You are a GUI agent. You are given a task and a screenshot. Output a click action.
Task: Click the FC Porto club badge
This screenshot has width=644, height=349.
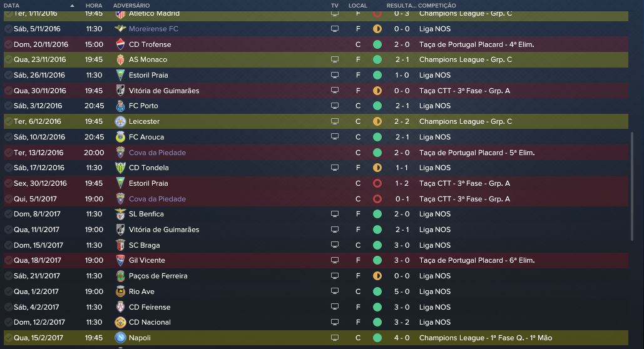pyautogui.click(x=121, y=106)
